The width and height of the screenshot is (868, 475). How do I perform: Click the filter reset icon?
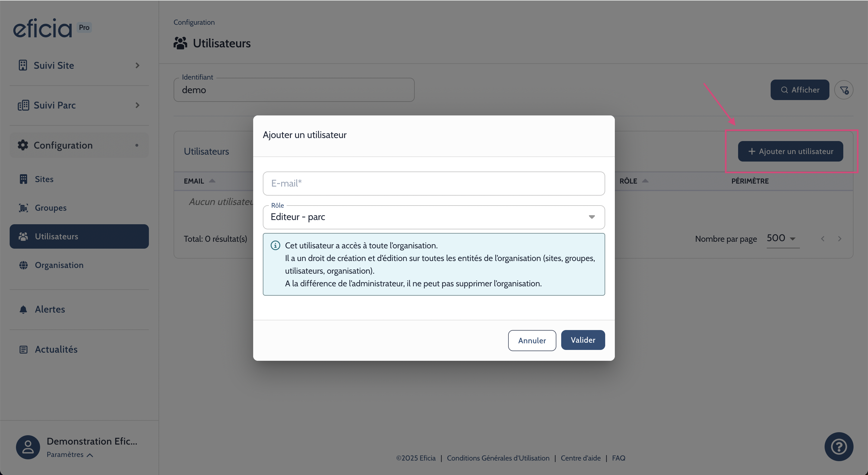[843, 90]
